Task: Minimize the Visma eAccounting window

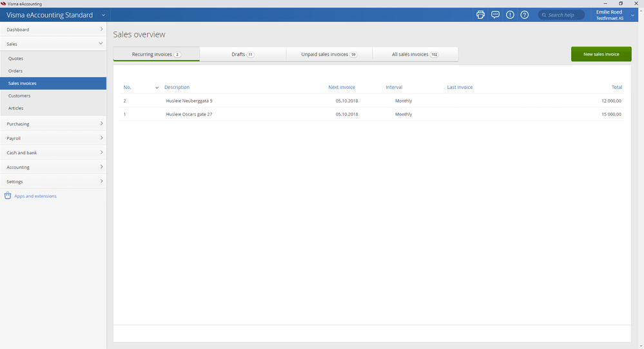Action: (x=605, y=3)
